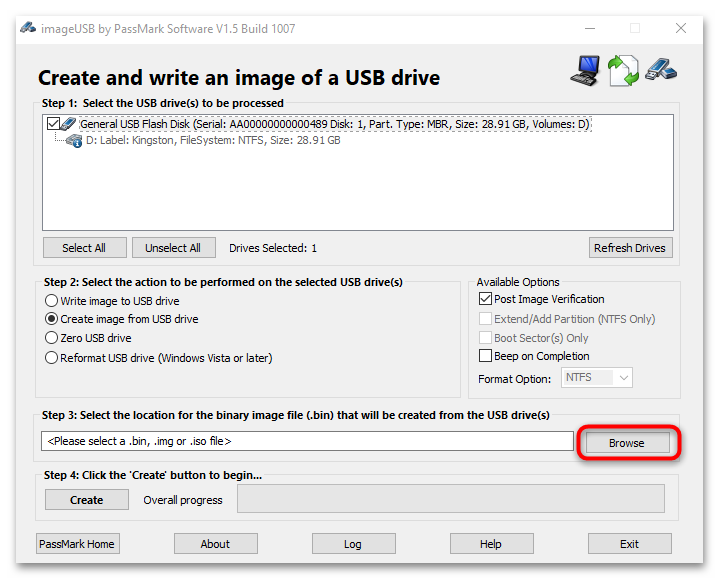Click the Create button

87,499
